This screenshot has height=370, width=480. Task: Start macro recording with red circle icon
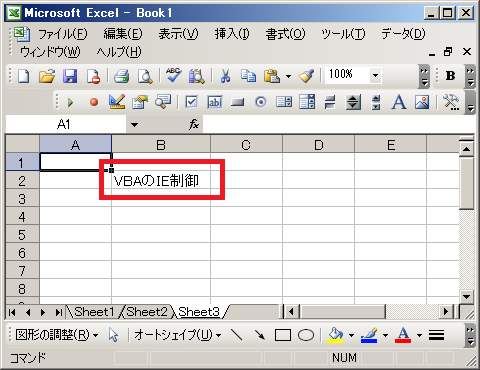[94, 102]
